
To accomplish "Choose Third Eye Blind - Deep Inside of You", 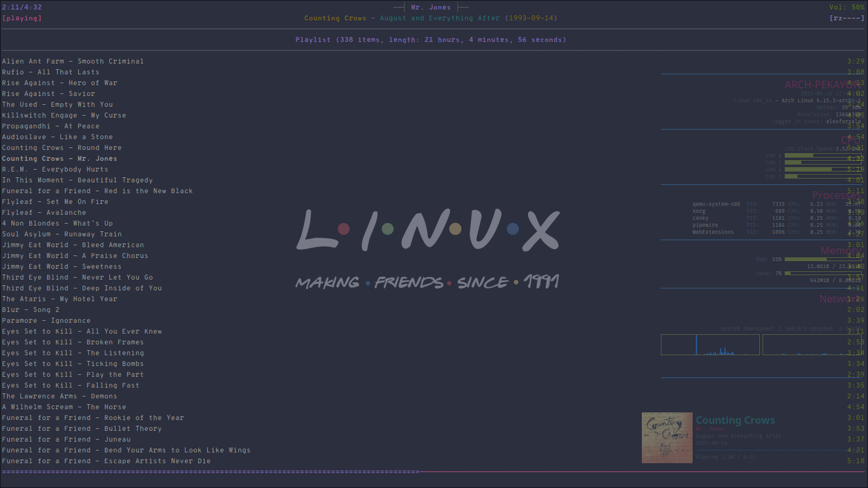I will tap(82, 288).
